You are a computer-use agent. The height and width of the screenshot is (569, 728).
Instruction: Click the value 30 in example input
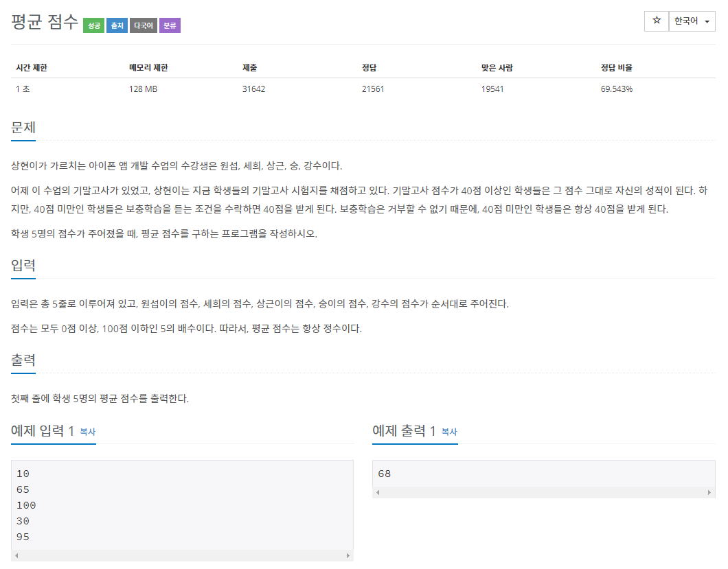23,521
